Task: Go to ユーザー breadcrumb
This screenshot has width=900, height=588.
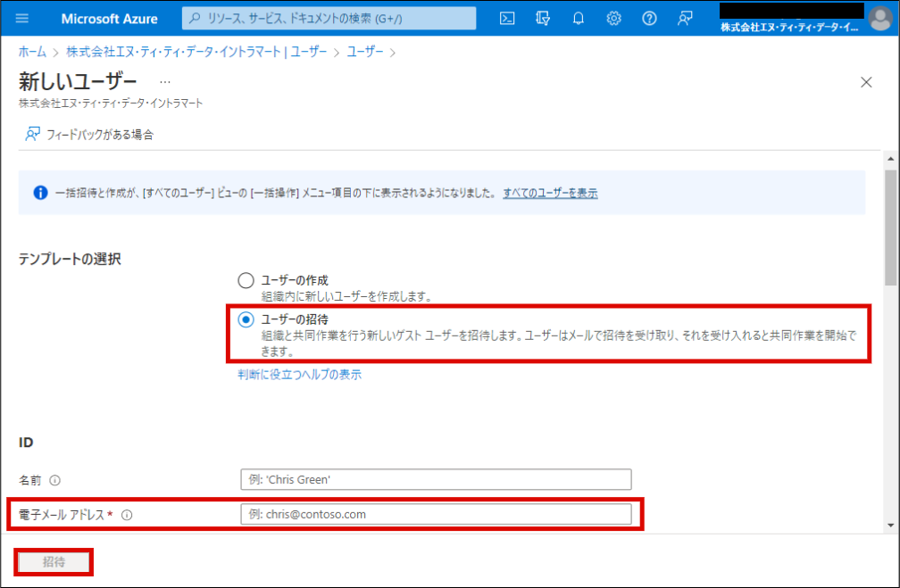Action: tap(365, 52)
